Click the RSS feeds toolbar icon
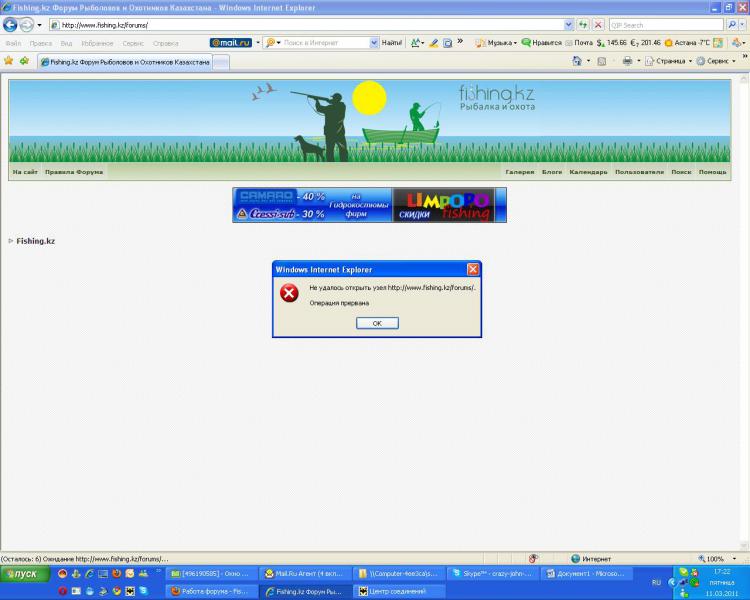This screenshot has height=600, width=750. pos(602,61)
